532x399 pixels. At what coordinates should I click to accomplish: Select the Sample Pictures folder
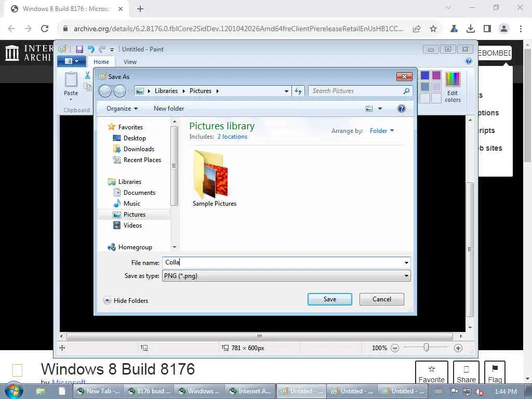click(x=215, y=179)
